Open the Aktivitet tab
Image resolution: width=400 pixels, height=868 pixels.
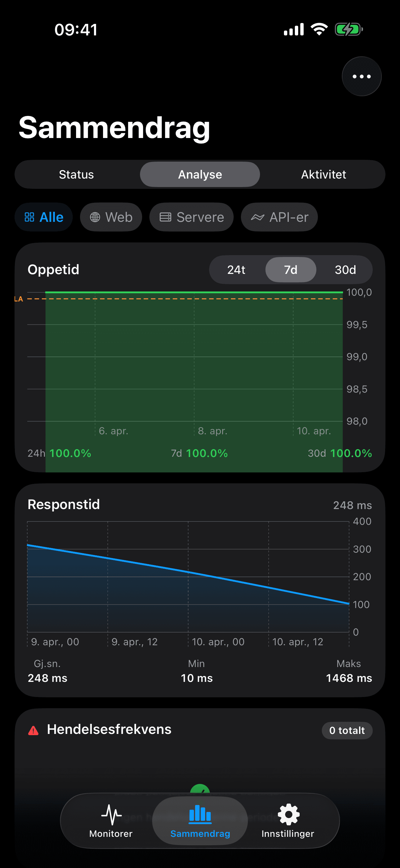click(x=323, y=175)
